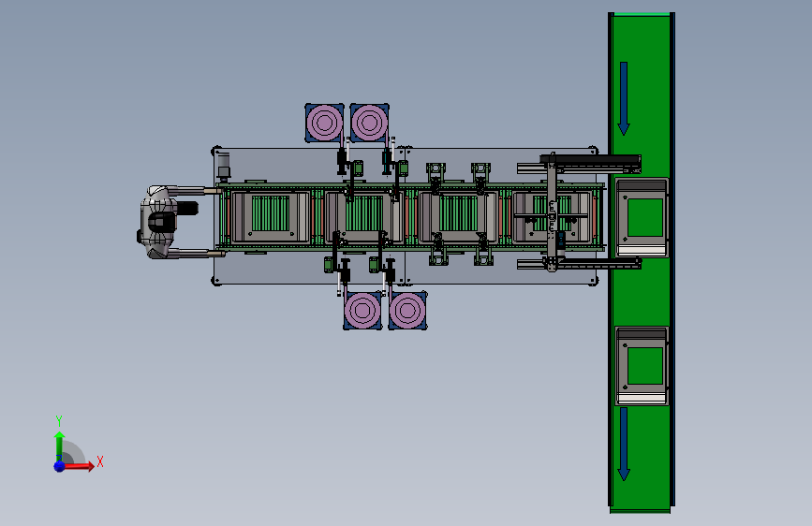Click the X label of the triad
Viewport: 812px width, 526px height.
tap(100, 461)
